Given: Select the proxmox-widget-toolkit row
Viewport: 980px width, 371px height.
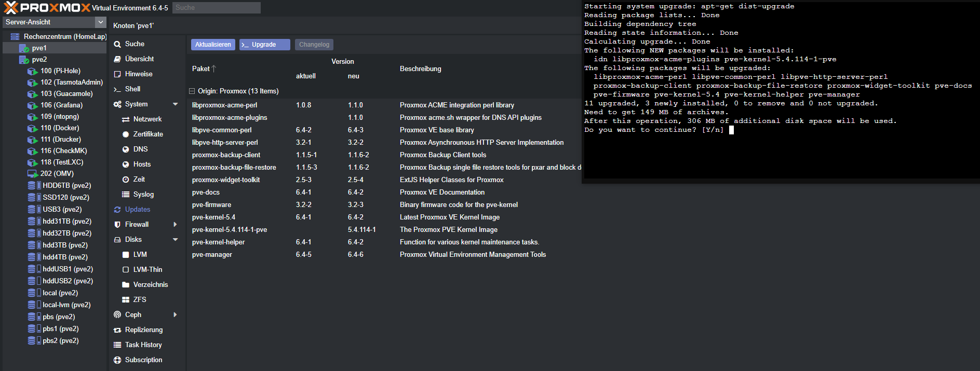Looking at the screenshot, I should pos(384,180).
